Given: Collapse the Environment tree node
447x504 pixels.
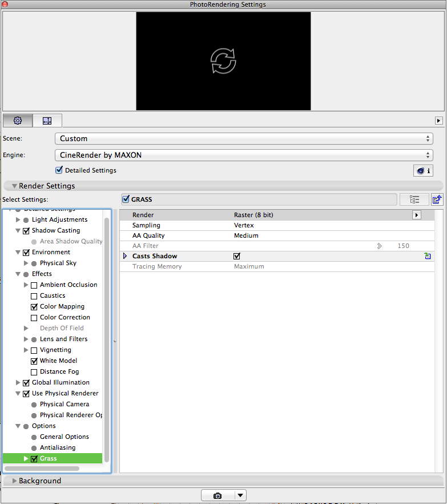Looking at the screenshot, I should click(18, 253).
